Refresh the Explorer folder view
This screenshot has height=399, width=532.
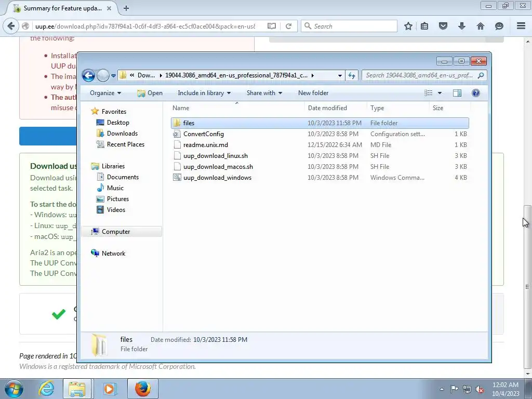point(352,75)
